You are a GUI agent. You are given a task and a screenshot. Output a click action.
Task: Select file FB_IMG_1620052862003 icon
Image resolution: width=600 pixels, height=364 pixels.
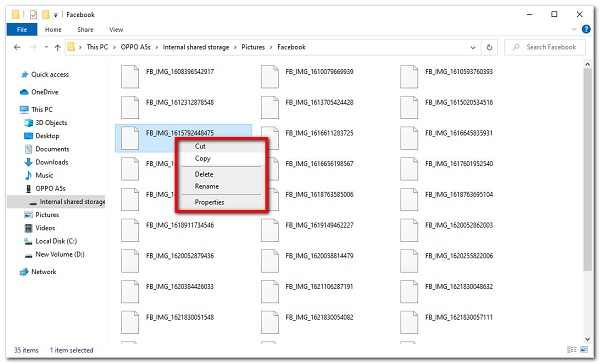tap(409, 230)
